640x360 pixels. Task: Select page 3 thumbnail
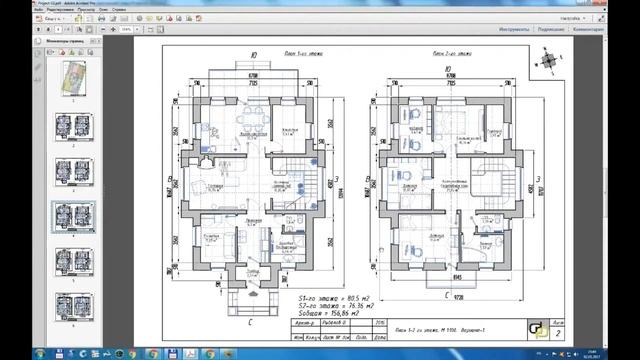[74, 172]
